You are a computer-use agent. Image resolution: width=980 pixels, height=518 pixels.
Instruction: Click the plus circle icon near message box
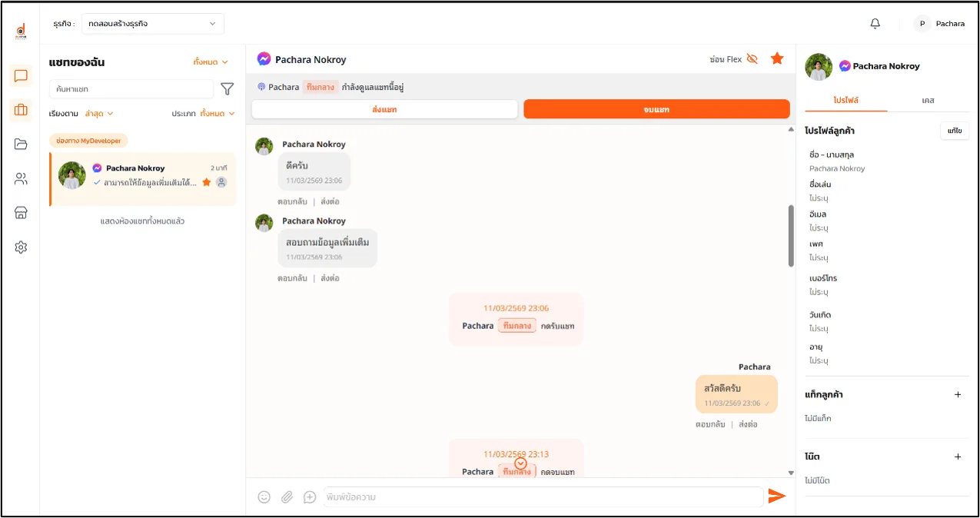pos(310,497)
